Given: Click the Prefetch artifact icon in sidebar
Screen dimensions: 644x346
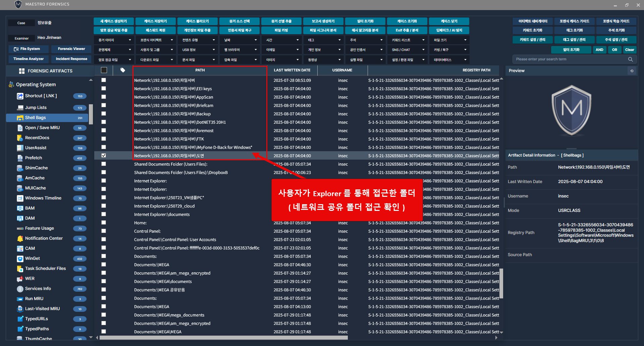Looking at the screenshot, I should click(x=20, y=158).
